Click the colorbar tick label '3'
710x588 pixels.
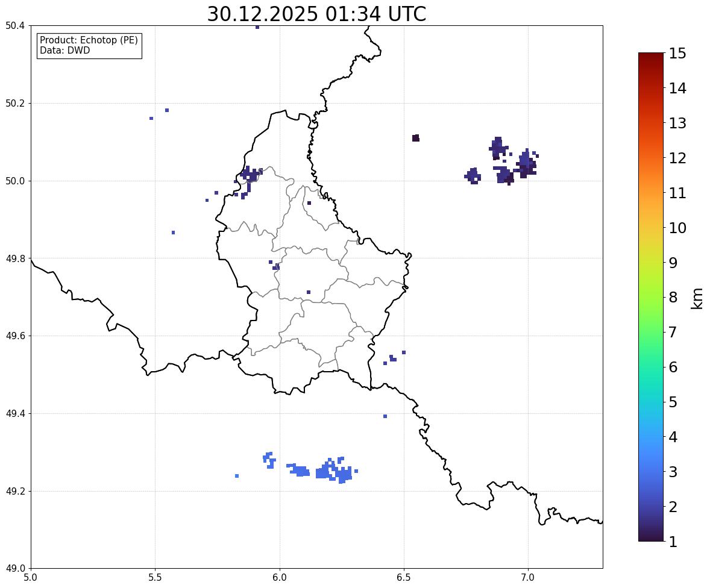[673, 472]
